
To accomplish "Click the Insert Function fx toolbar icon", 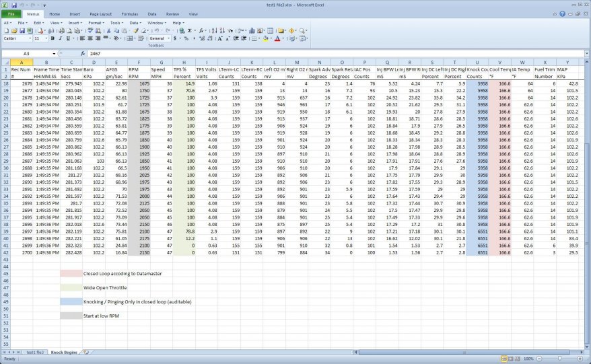I will tap(201, 31).
